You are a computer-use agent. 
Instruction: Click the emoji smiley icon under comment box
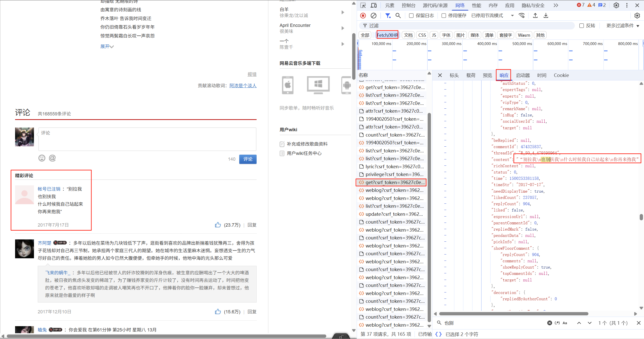click(x=42, y=158)
